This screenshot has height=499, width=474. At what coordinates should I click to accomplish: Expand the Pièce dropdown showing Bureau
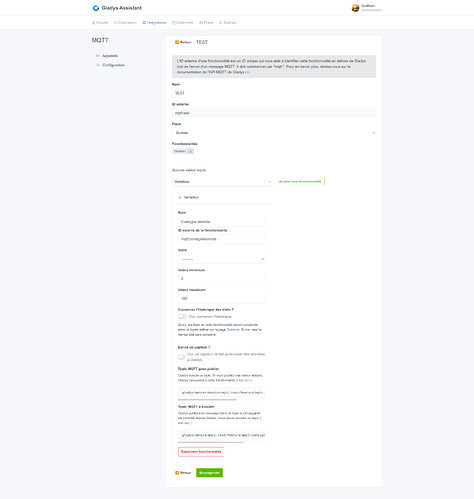[274, 133]
